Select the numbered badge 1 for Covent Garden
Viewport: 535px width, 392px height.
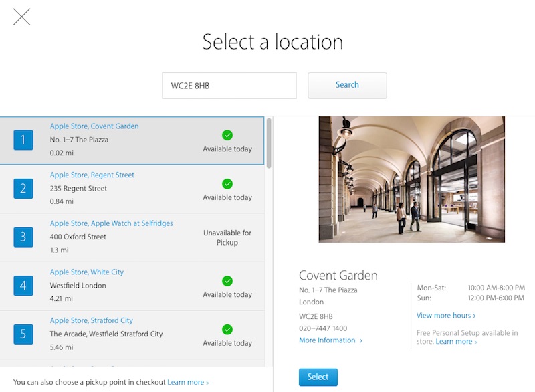(x=23, y=140)
